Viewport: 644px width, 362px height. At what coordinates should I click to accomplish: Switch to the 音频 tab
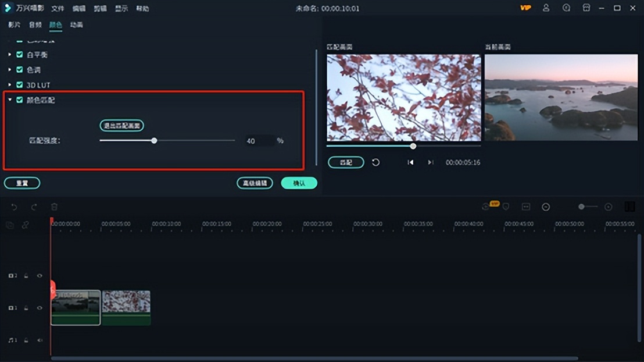(36, 26)
